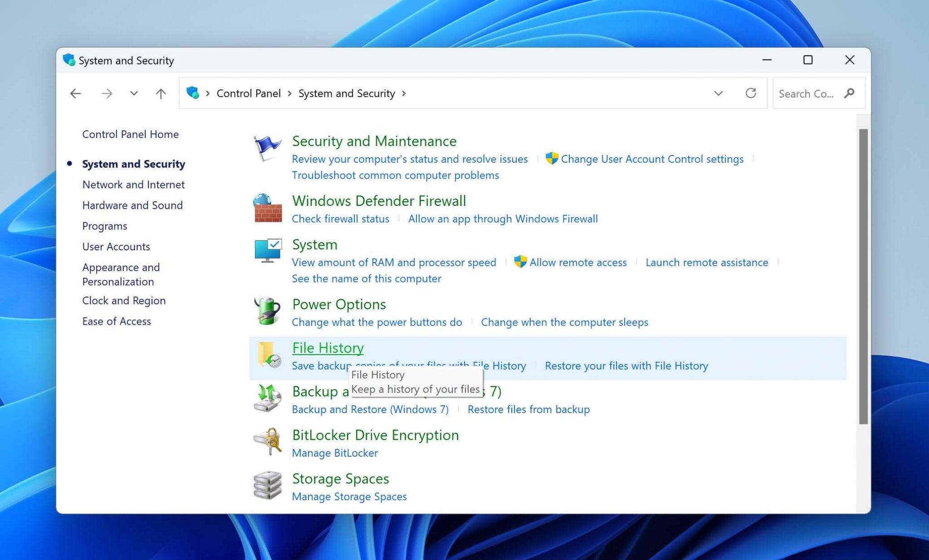Image resolution: width=929 pixels, height=560 pixels.
Task: Click Restore your files with File History
Action: click(626, 366)
